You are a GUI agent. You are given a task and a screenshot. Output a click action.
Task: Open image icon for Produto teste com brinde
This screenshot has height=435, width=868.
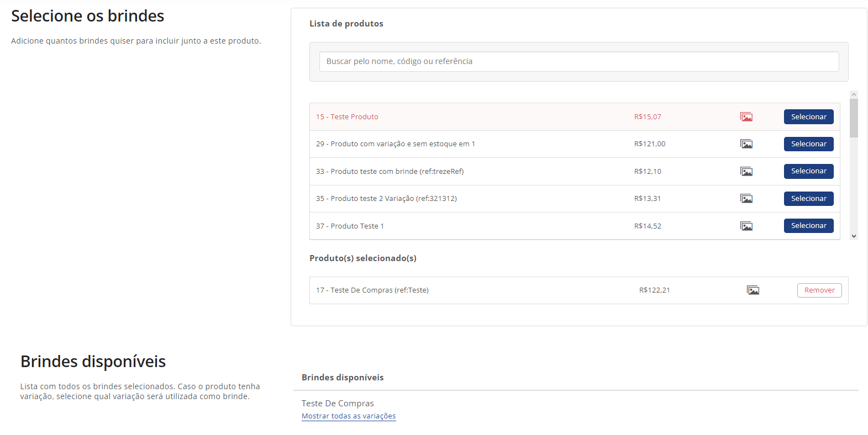[x=746, y=172]
